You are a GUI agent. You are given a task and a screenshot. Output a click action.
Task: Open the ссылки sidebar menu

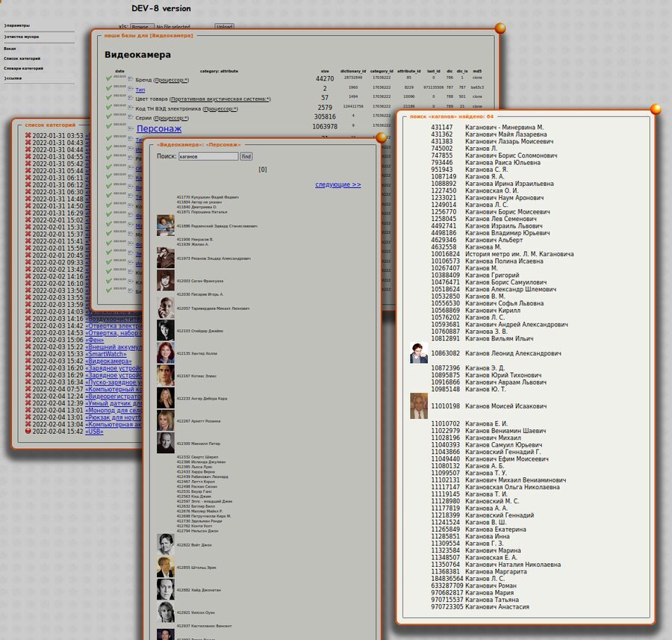pyautogui.click(x=13, y=78)
